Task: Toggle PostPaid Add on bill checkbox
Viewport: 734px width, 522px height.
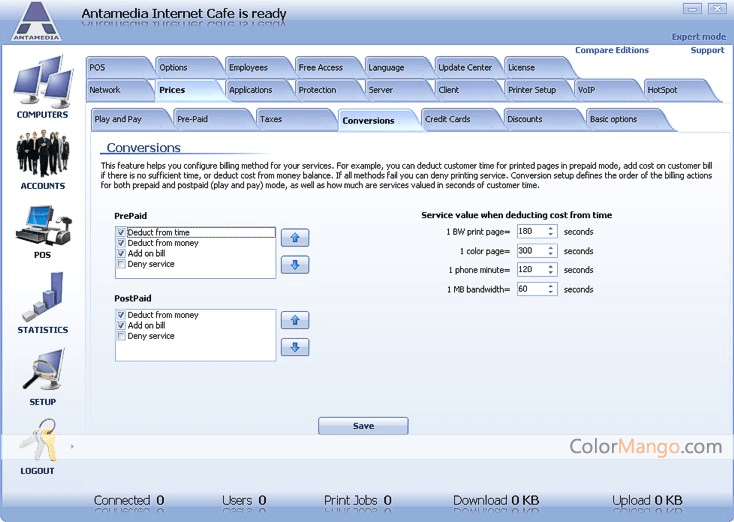Action: point(121,326)
